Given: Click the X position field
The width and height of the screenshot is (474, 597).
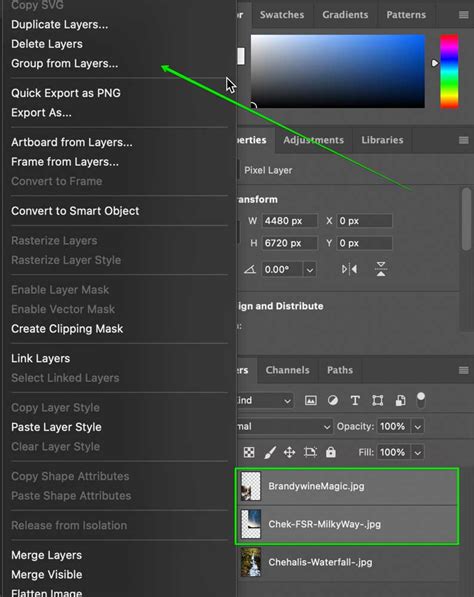Looking at the screenshot, I should click(x=364, y=221).
